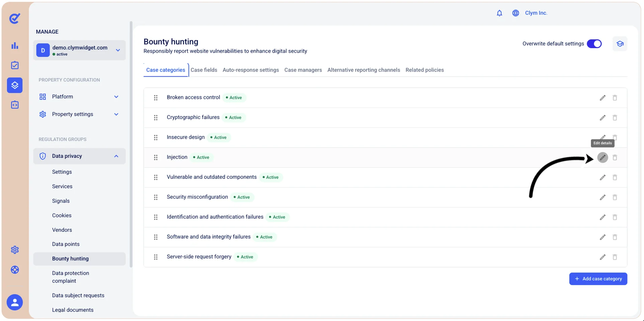Open Signals under Data privacy
The image size is (644, 321).
point(61,201)
